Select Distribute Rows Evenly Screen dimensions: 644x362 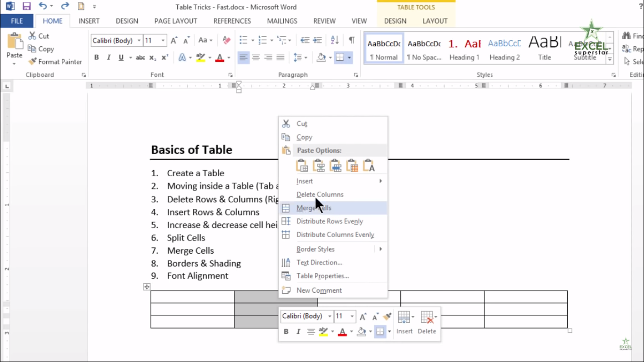[x=333, y=221]
